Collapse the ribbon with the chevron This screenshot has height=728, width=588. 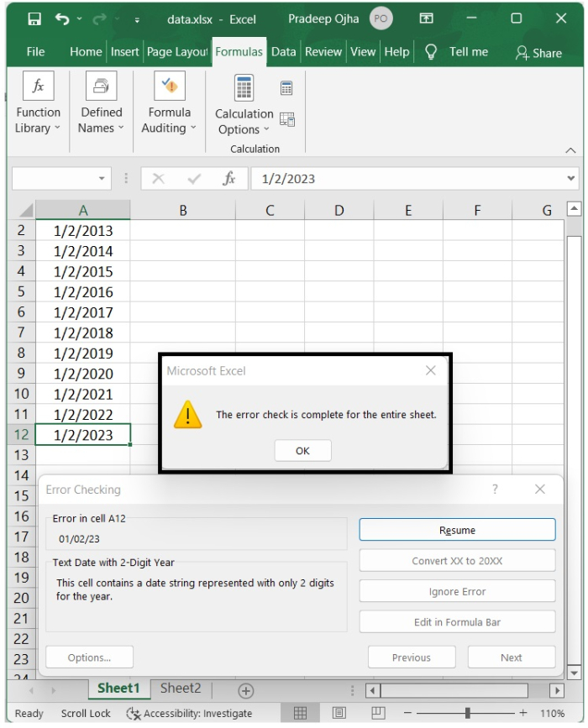click(570, 150)
